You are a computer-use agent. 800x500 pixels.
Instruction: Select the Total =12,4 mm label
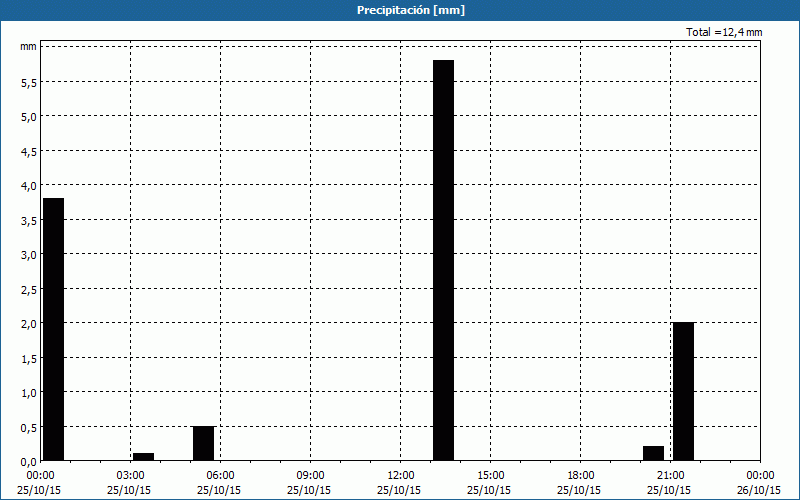click(724, 32)
